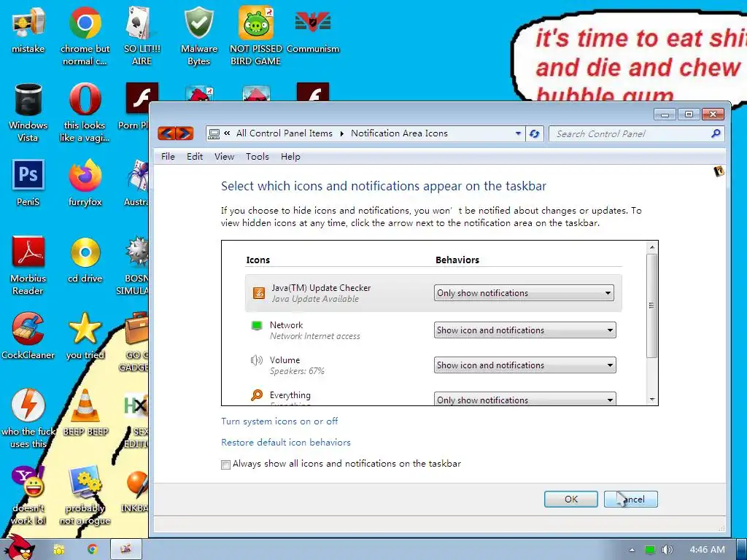
Task: Click the Angry Bird start button
Action: click(x=19, y=548)
